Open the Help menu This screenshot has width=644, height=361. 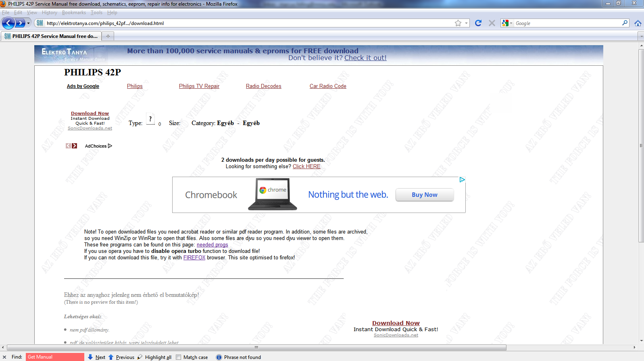click(x=112, y=13)
